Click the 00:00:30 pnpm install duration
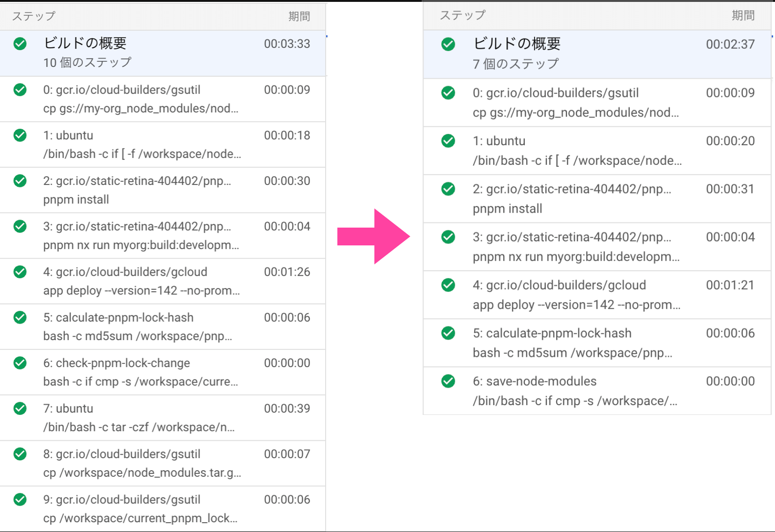The height and width of the screenshot is (532, 775). pos(287,181)
